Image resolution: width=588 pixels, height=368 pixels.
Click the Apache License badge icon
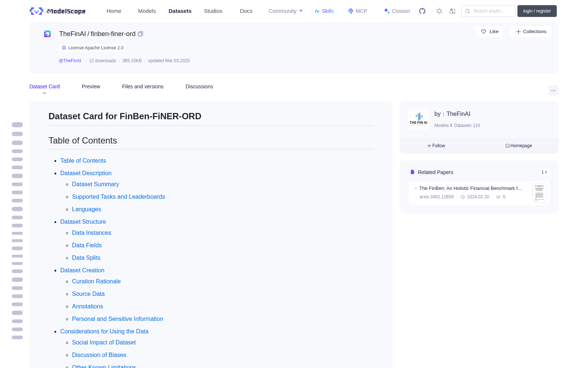click(64, 48)
